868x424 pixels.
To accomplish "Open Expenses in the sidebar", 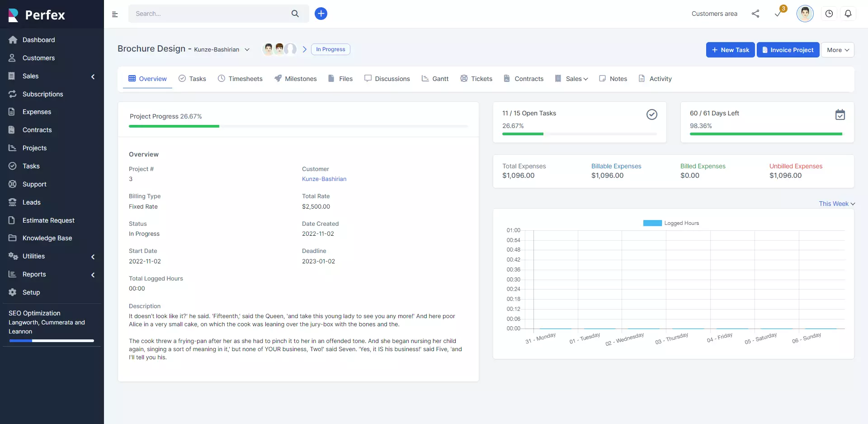I will point(37,112).
